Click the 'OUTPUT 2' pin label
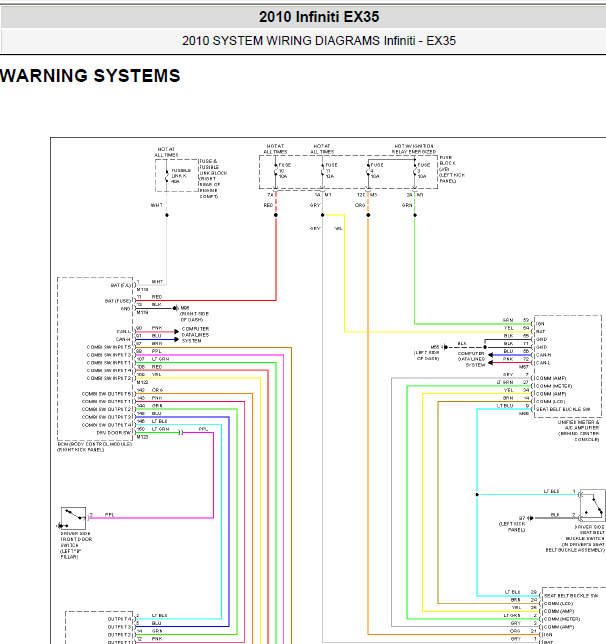606x644 pixels. click(x=120, y=635)
